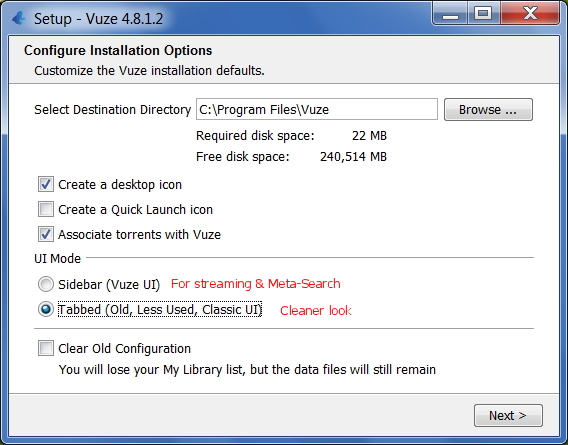Maximize the Vuze setup window
This screenshot has width=568, height=445.
pyautogui.click(x=483, y=14)
